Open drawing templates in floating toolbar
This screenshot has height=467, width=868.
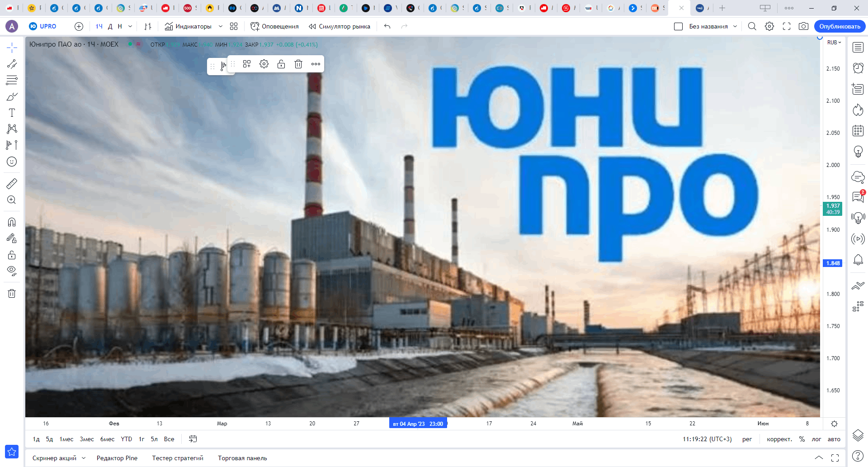(x=247, y=64)
